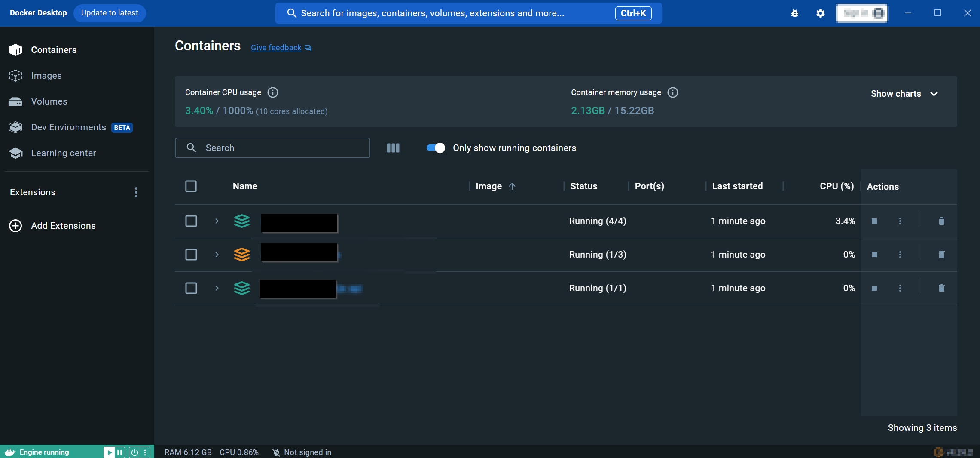The image size is (980, 458).
Task: Select checkbox of Running (1/1) row
Action: (191, 288)
